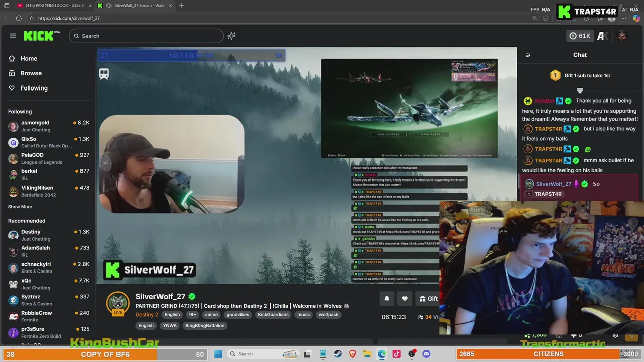Open berkel's channel avatar
The width and height of the screenshot is (644, 362).
(x=13, y=174)
